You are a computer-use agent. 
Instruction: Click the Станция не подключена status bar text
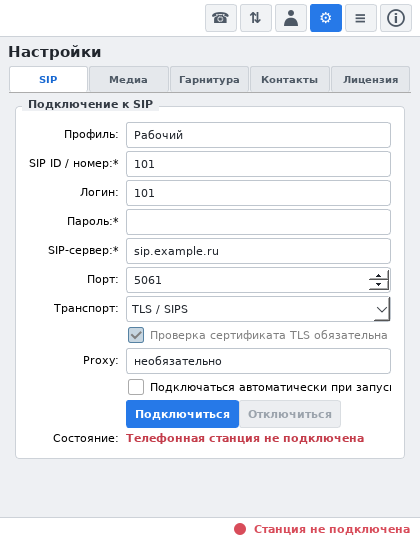[332, 529]
